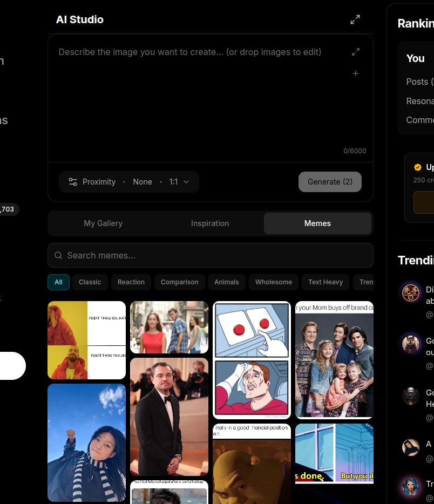This screenshot has height=504, width=434.
Task: Click the settings sliders icon beside Proximity
Action: 73,182
